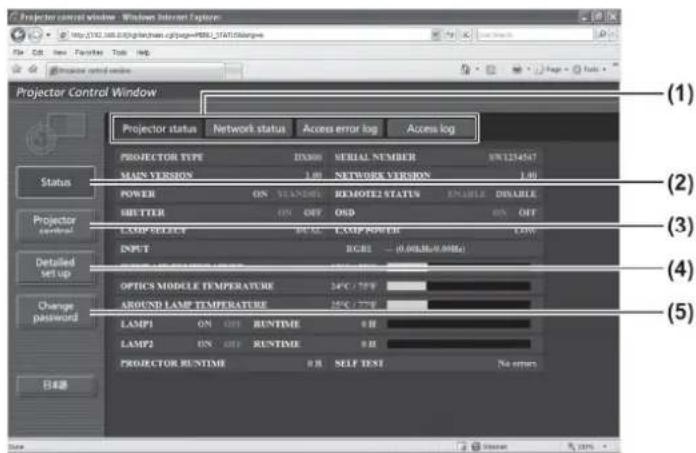Open a new blank browser tab
This screenshot has width=696, height=453.
[234, 71]
